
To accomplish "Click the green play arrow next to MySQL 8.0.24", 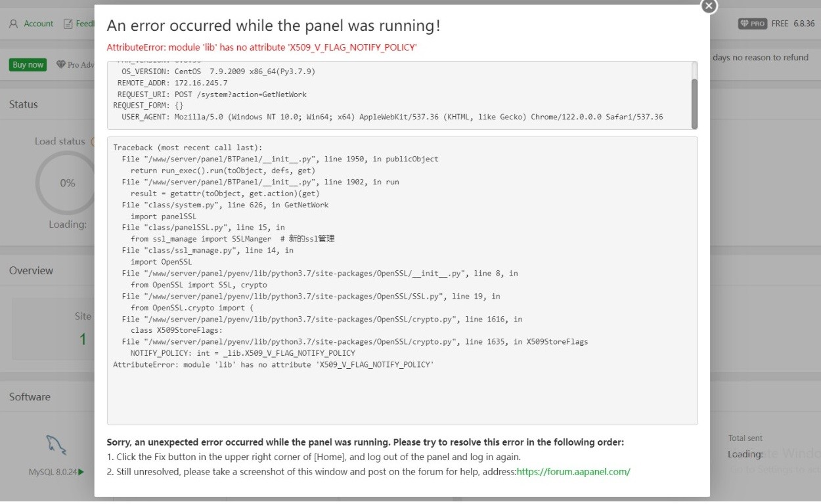I will click(x=81, y=472).
